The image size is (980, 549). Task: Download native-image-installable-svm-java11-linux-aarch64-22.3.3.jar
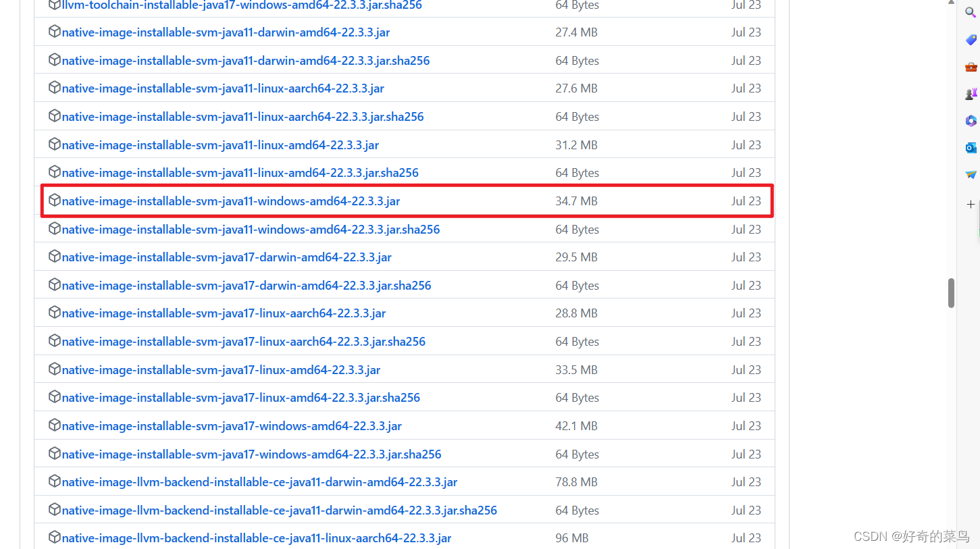223,88
